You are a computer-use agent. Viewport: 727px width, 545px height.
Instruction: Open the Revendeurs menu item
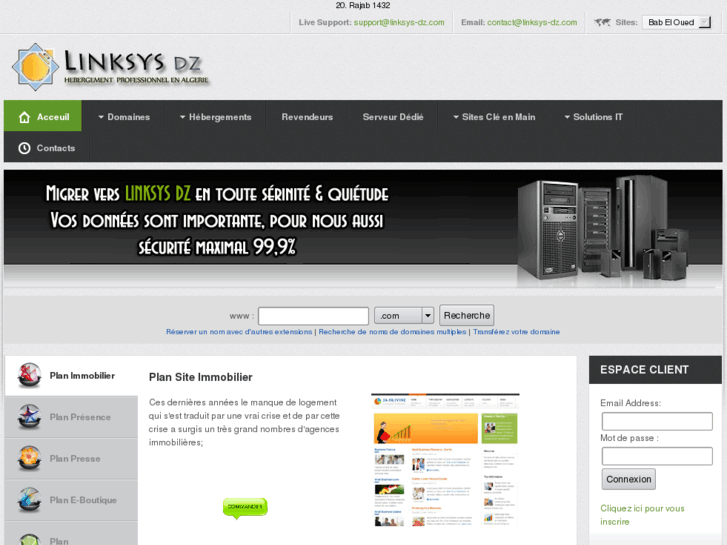coord(307,117)
